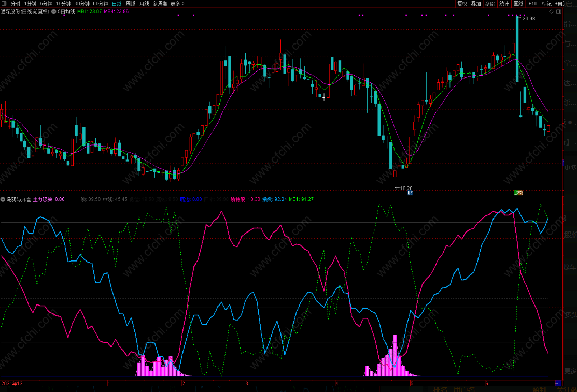This screenshot has width=577, height=392.
Task: Click the 18.20 low price label
Action: coord(406,188)
